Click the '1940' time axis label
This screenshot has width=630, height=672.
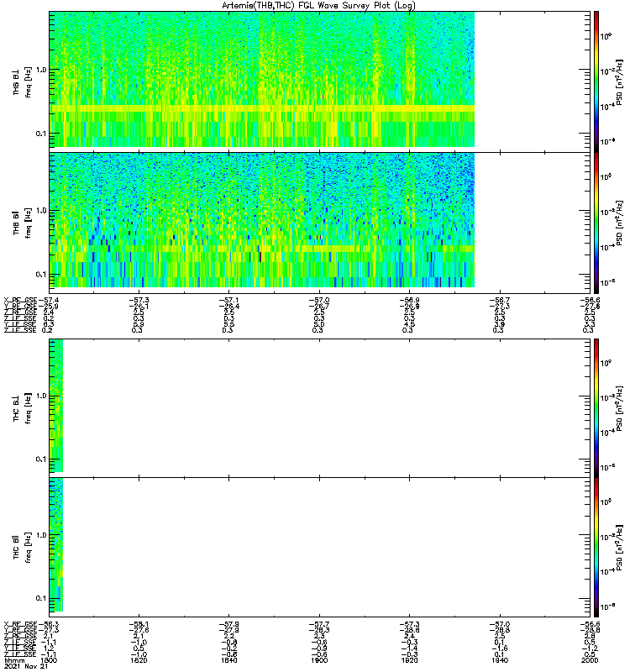(500, 660)
